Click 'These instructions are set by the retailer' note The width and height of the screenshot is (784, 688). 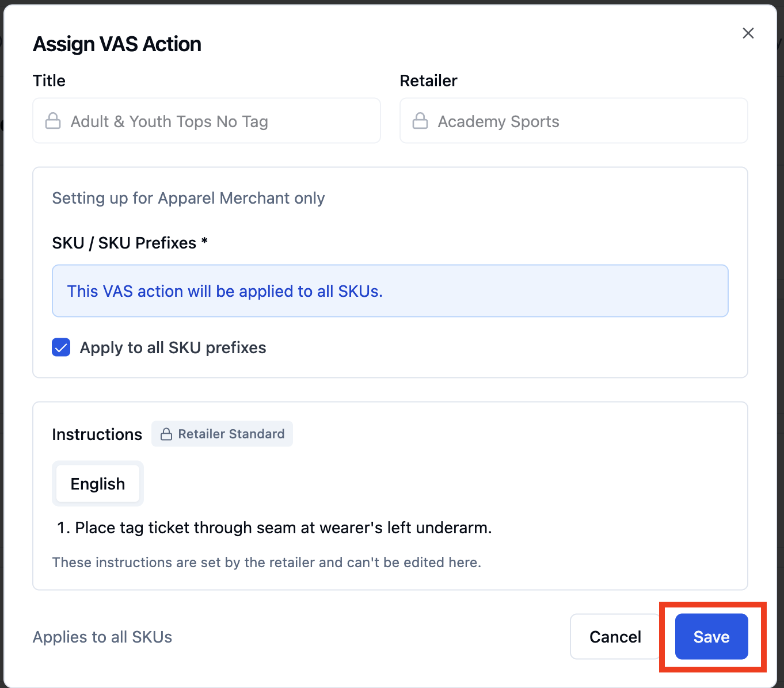coord(267,562)
